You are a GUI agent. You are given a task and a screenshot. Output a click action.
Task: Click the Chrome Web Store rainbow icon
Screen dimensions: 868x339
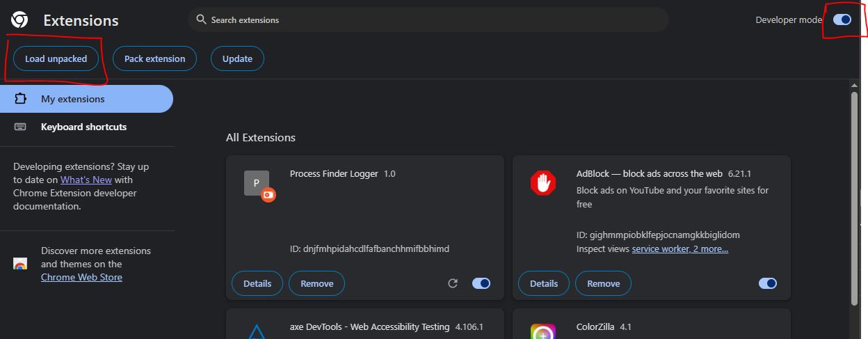coord(20,264)
